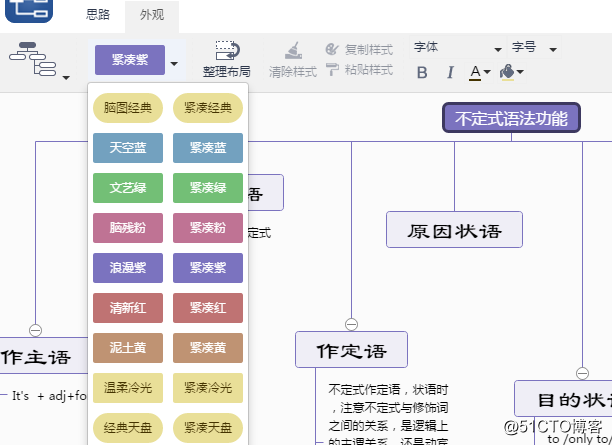Click the 复制样式 text label
The image size is (612, 445).
coord(369,50)
